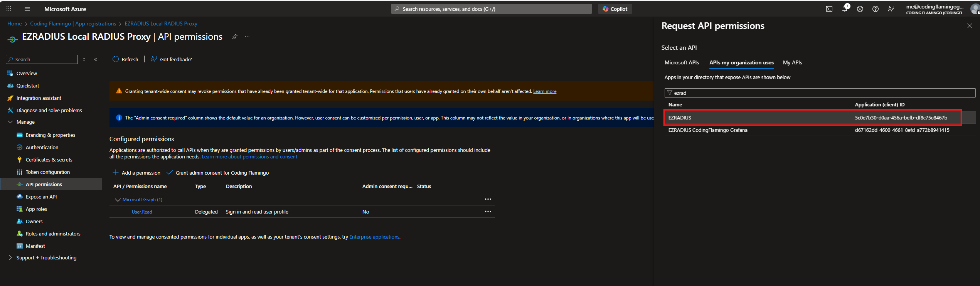
Task: Open the portal hamburger menu
Action: coord(27,9)
